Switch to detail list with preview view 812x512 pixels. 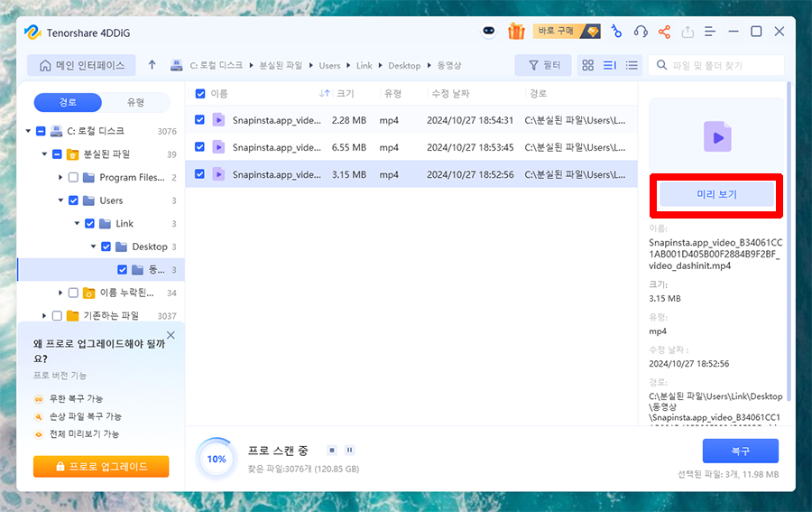click(610, 65)
